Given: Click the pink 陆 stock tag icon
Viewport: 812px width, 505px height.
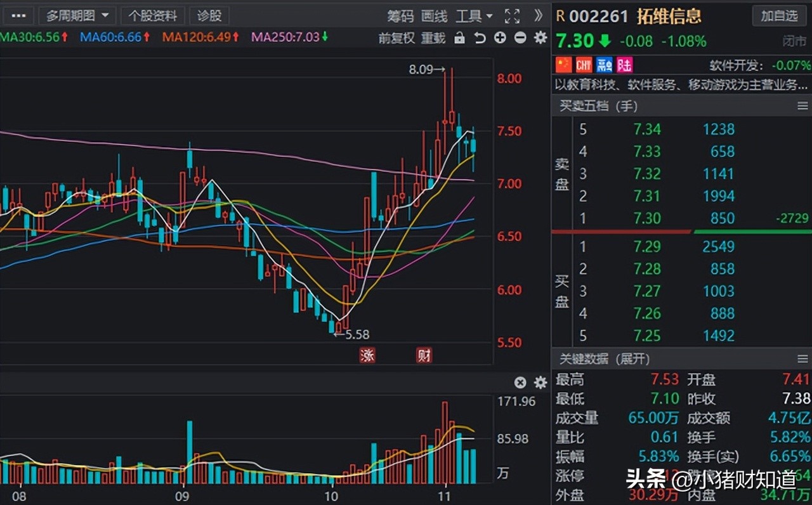Looking at the screenshot, I should 624,65.
